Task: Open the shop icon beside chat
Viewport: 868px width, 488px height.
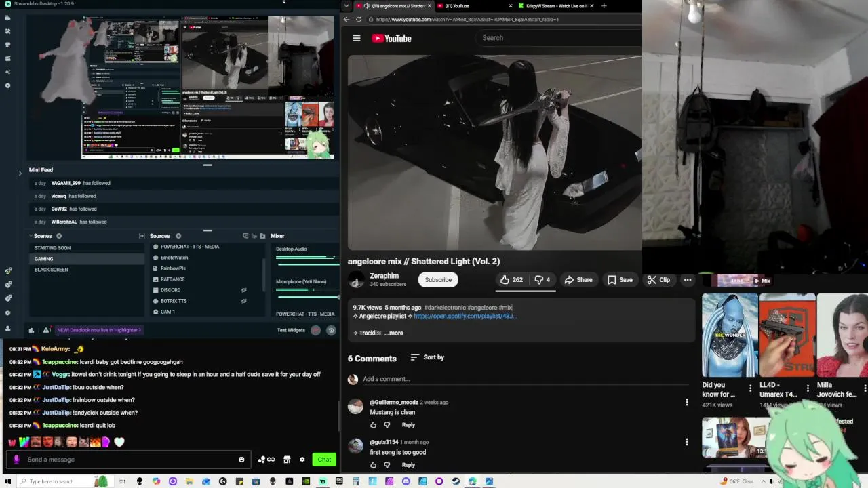Action: click(287, 460)
